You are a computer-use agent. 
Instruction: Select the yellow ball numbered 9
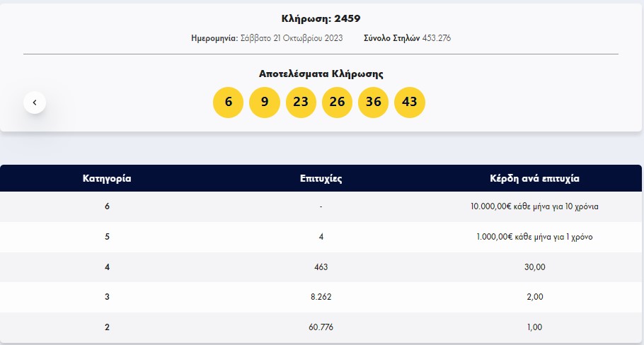pyautogui.click(x=265, y=103)
